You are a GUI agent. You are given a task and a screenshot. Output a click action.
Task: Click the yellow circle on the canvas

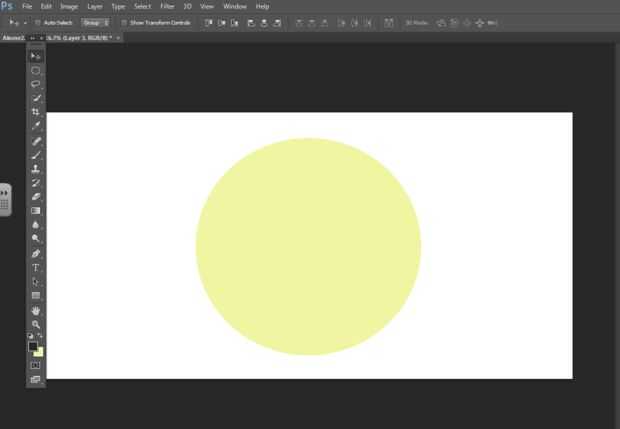(308, 247)
